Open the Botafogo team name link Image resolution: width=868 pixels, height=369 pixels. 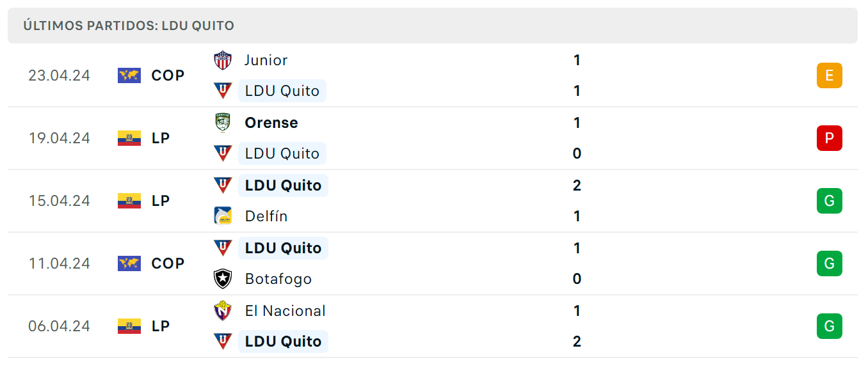(278, 279)
